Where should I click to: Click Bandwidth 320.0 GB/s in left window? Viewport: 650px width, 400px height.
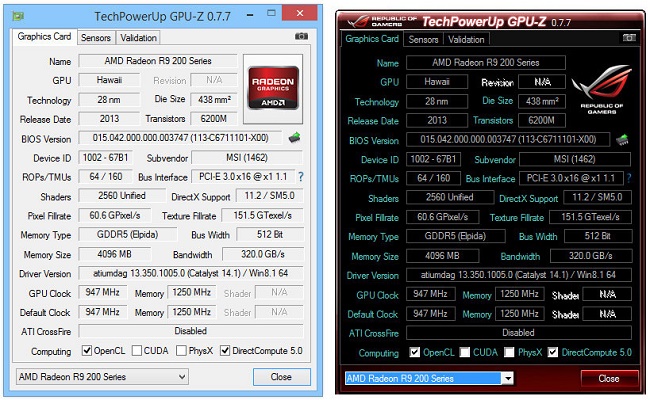click(263, 254)
